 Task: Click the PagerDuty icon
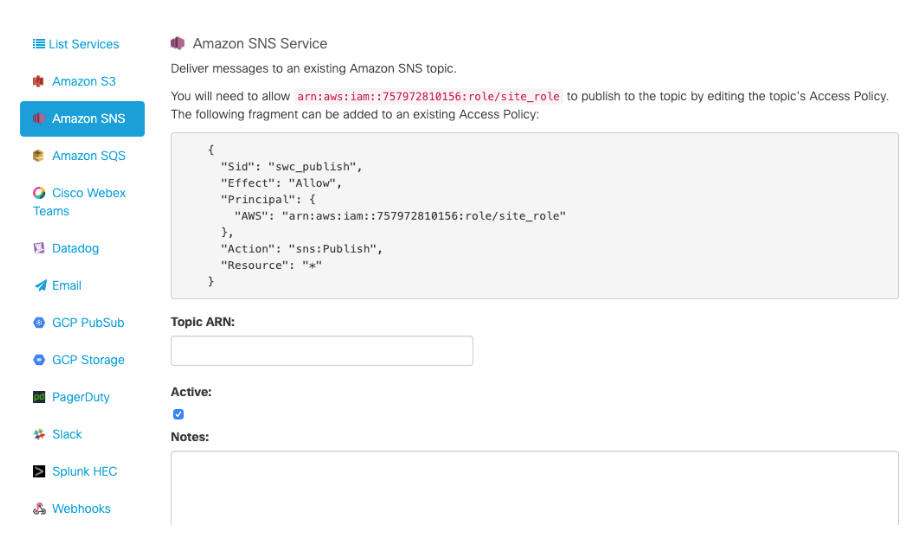pos(39,397)
